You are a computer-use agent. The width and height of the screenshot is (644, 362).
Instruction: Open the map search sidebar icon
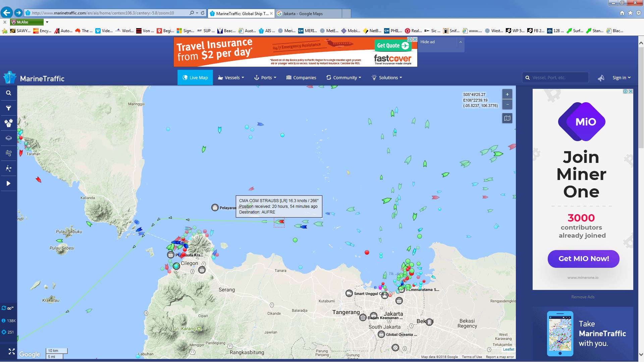pyautogui.click(x=9, y=93)
